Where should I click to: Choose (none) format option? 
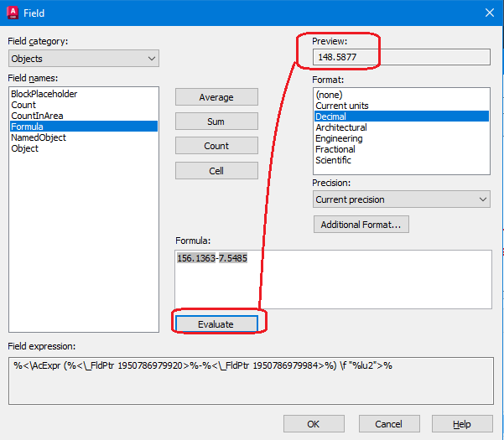pyautogui.click(x=402, y=95)
